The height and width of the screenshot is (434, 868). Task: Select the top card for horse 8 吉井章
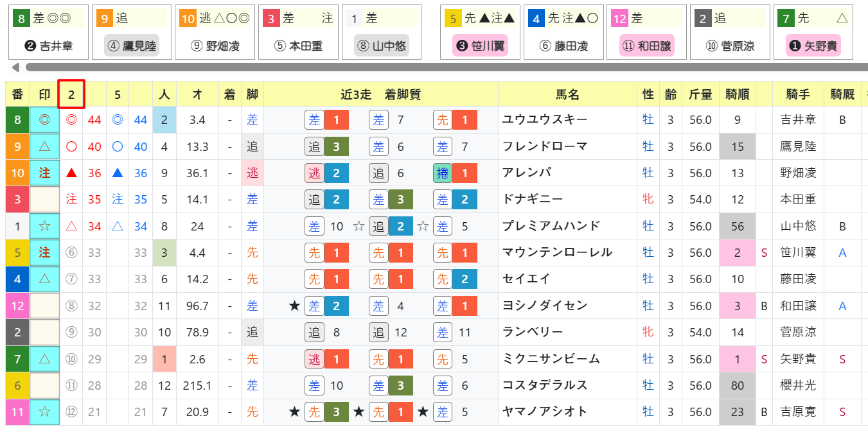click(x=49, y=32)
